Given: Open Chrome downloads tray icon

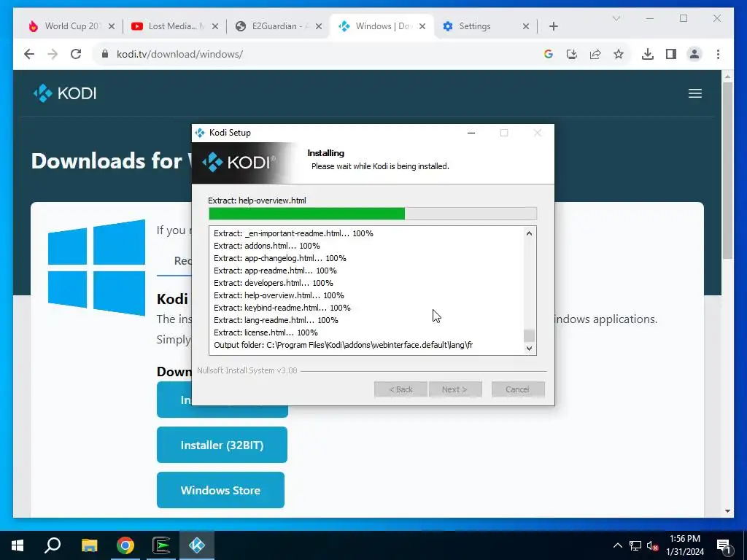Looking at the screenshot, I should [648, 54].
